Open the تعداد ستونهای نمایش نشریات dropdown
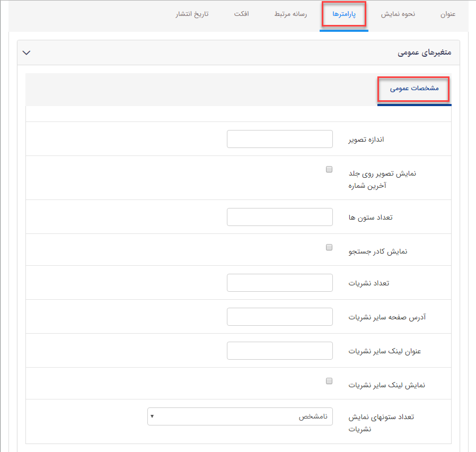Image resolution: width=476 pixels, height=452 pixels. (240, 416)
